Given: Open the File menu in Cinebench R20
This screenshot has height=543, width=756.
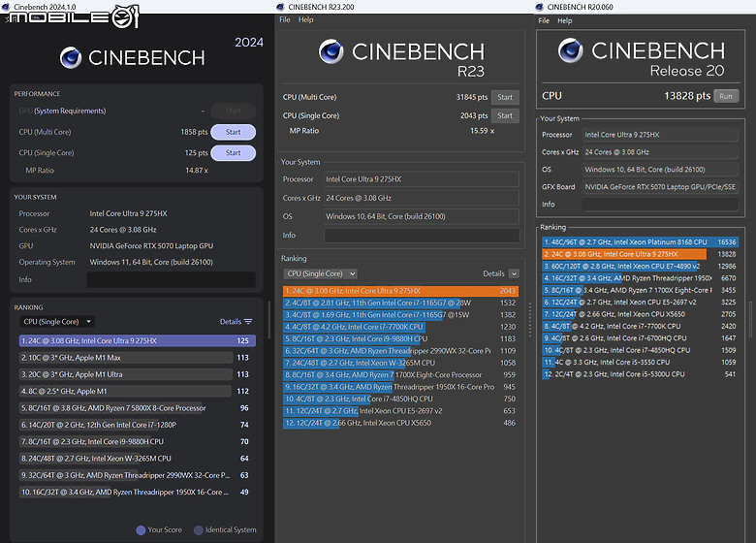Looking at the screenshot, I should [x=544, y=20].
